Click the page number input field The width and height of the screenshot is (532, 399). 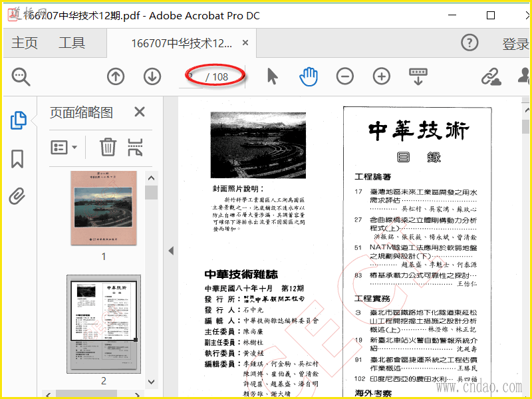(191, 77)
